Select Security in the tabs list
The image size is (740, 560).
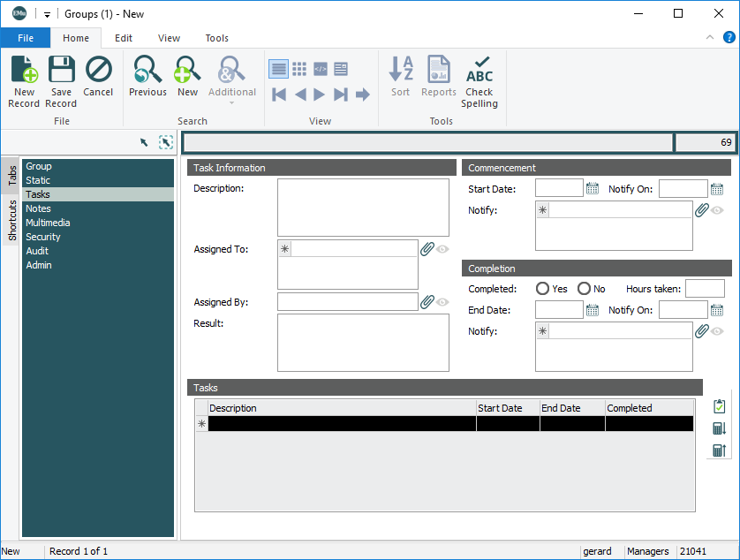[43, 237]
